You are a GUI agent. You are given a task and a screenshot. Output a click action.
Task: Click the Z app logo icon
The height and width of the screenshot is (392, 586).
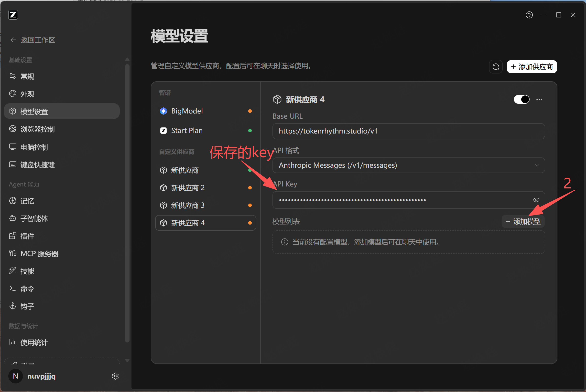13,15
